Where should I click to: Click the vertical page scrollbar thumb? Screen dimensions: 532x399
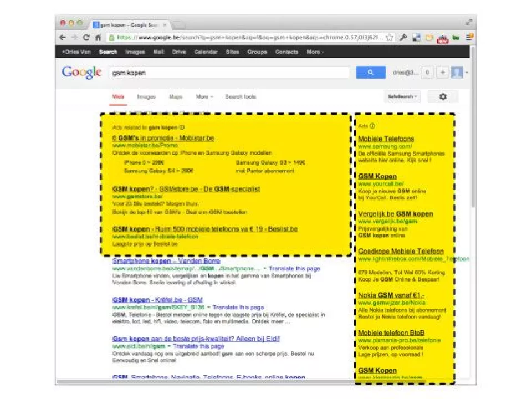tap(473, 127)
